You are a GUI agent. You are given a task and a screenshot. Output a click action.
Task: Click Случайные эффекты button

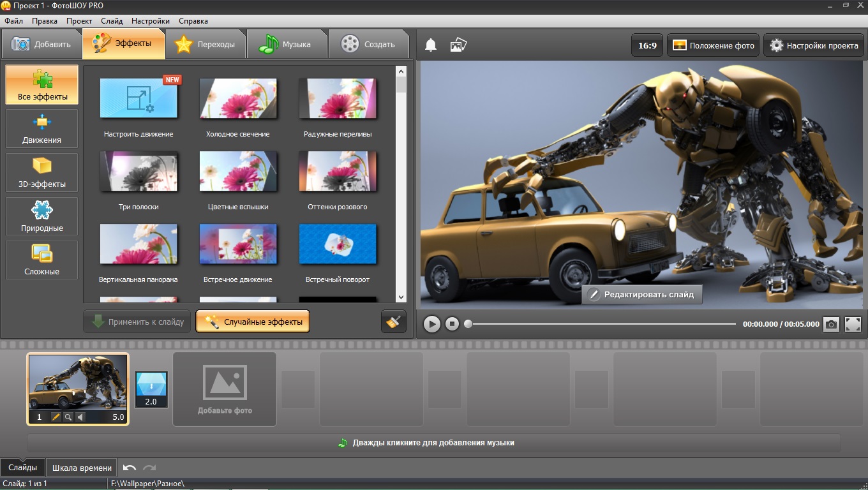click(253, 322)
